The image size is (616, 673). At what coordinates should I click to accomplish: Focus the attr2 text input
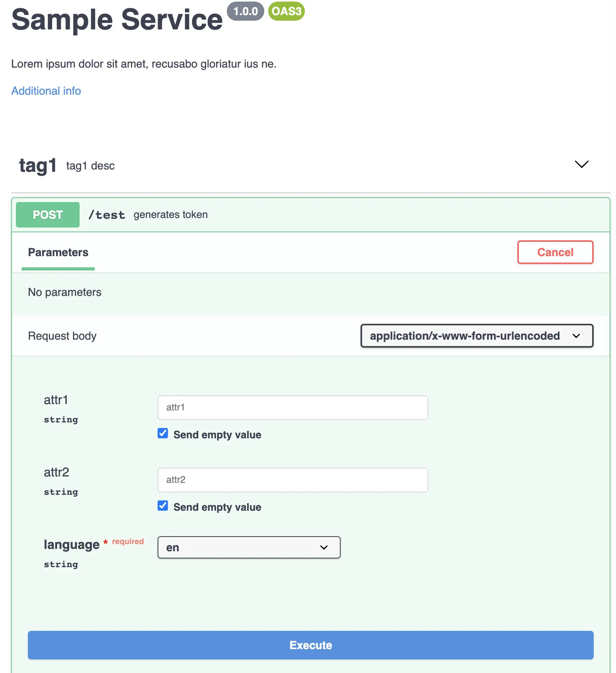(x=292, y=480)
